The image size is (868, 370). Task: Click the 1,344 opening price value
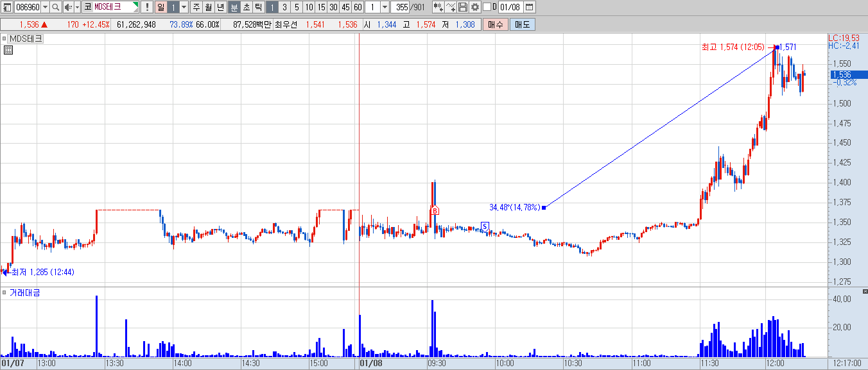click(386, 24)
